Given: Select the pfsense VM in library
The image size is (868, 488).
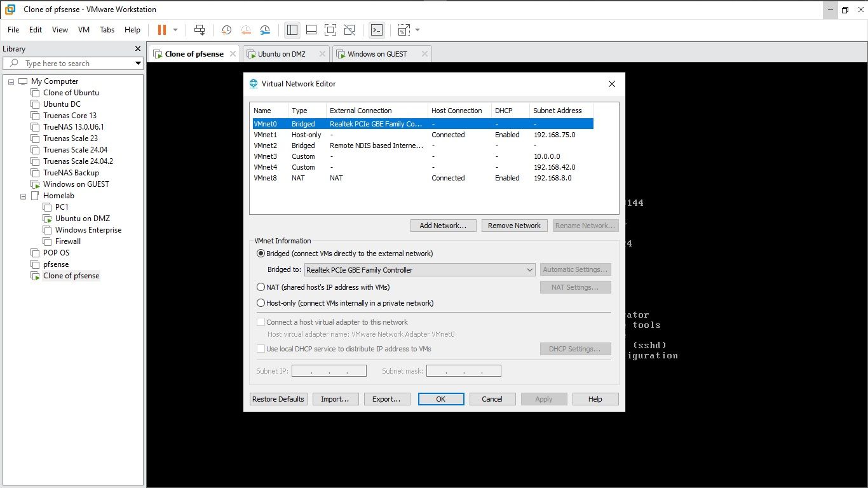Looking at the screenshot, I should tap(56, 264).
